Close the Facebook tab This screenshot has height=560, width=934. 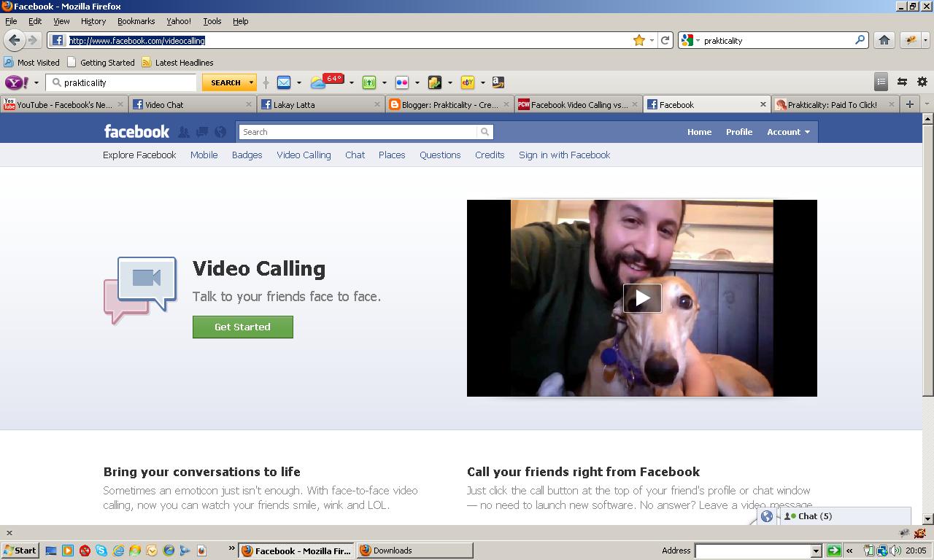[763, 104]
